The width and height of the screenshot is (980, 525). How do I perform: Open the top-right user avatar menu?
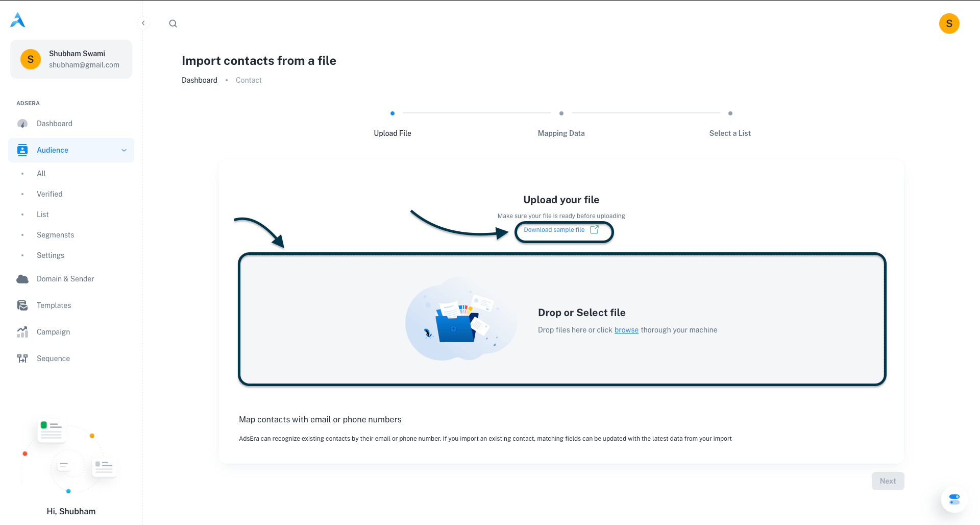point(949,23)
